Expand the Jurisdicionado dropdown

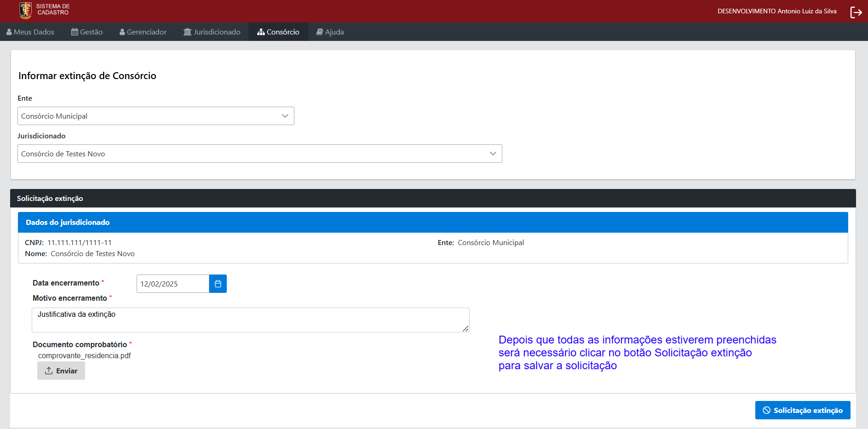[x=260, y=154]
